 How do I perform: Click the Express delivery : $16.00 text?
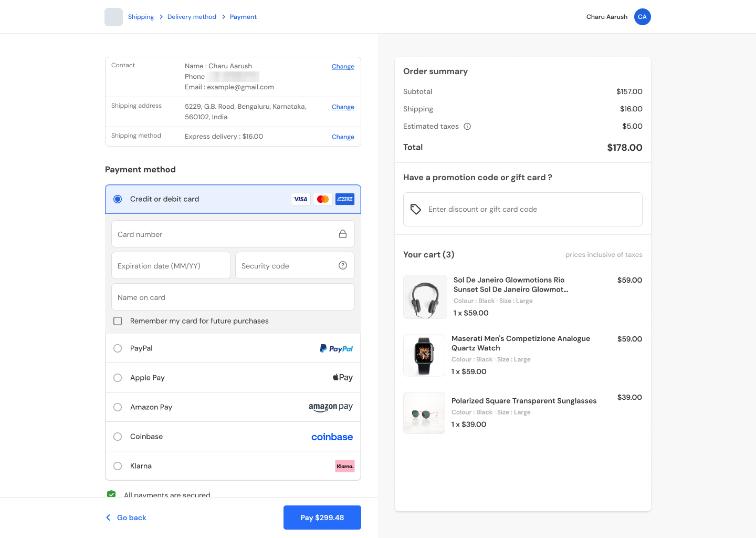224,137
